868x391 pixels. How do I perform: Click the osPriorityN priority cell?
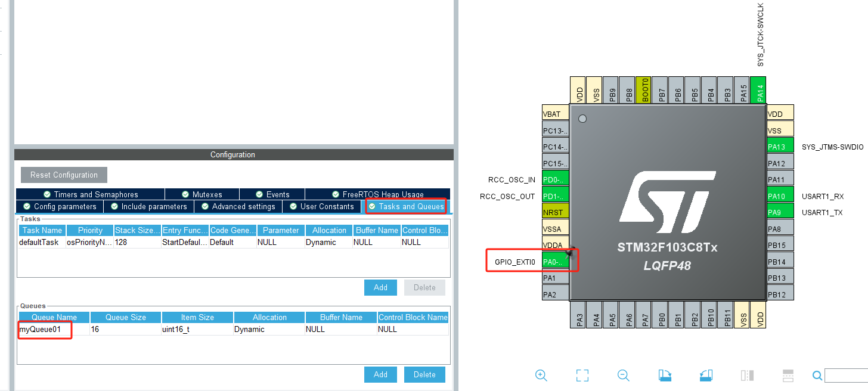(x=90, y=242)
